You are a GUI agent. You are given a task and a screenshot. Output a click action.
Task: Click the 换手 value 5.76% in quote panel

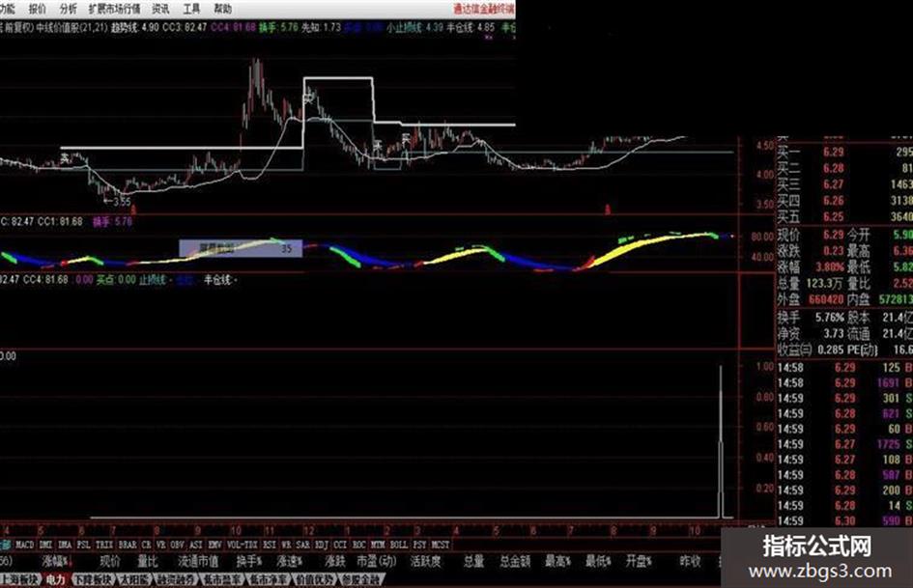tap(830, 318)
